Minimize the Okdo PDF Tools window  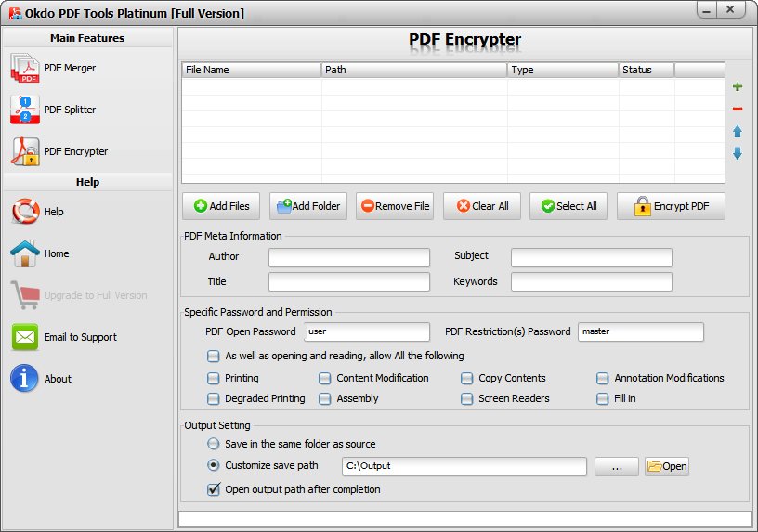(x=707, y=10)
